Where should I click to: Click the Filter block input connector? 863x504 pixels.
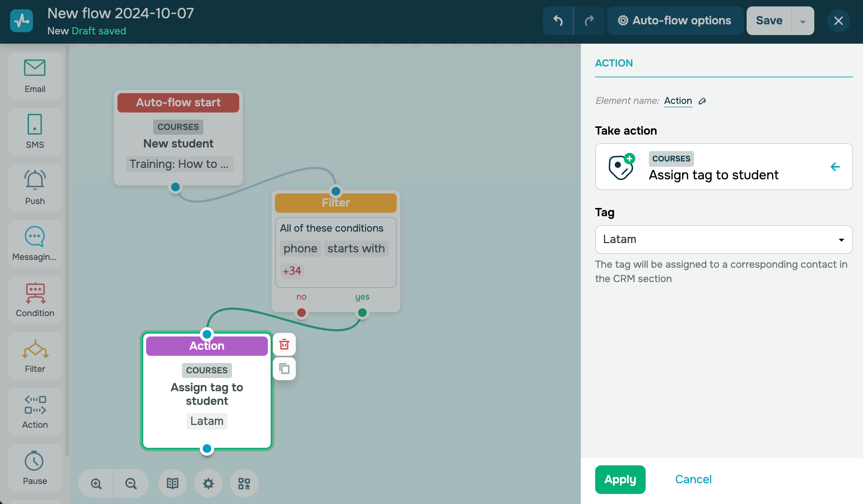click(x=336, y=191)
